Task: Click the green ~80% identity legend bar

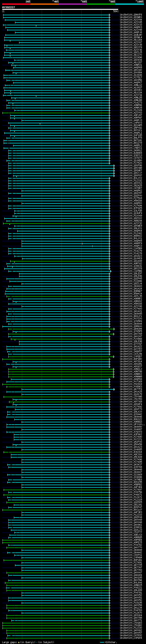Action: pyautogui.click(x=101, y=4)
